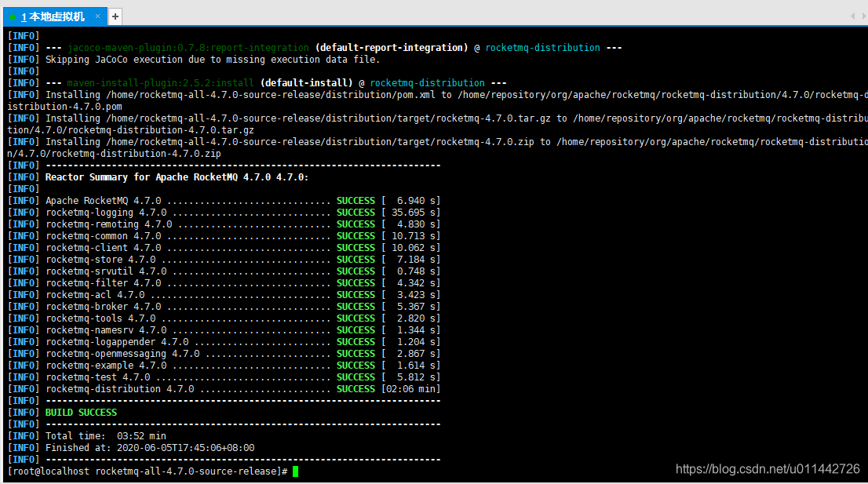Click the BUILD SUCCESS text
The height and width of the screenshot is (484, 868).
coord(81,413)
